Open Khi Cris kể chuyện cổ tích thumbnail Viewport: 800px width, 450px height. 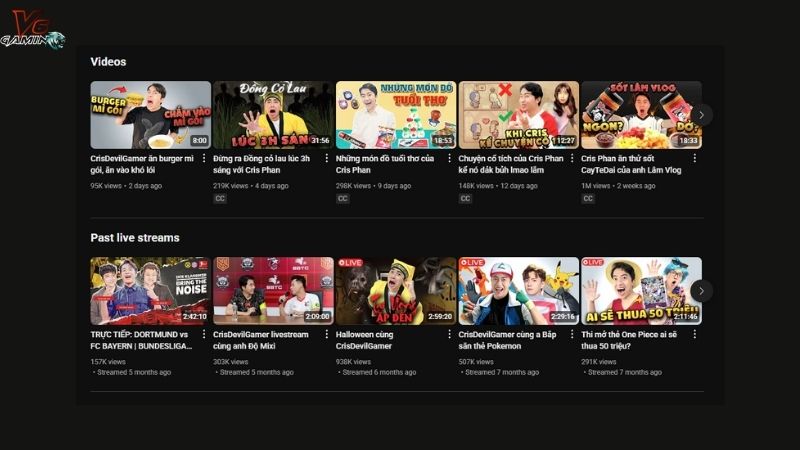click(518, 115)
